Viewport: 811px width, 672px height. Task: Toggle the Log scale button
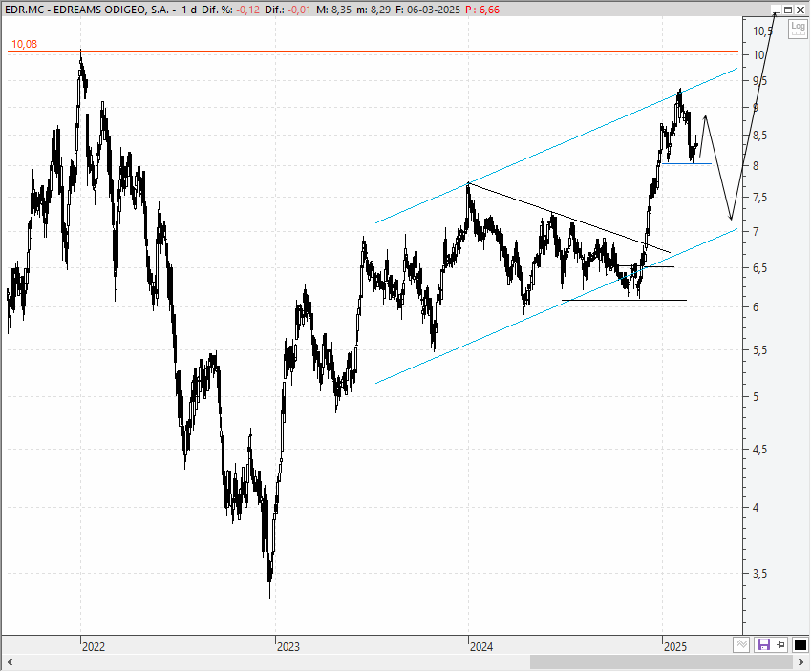[798, 28]
